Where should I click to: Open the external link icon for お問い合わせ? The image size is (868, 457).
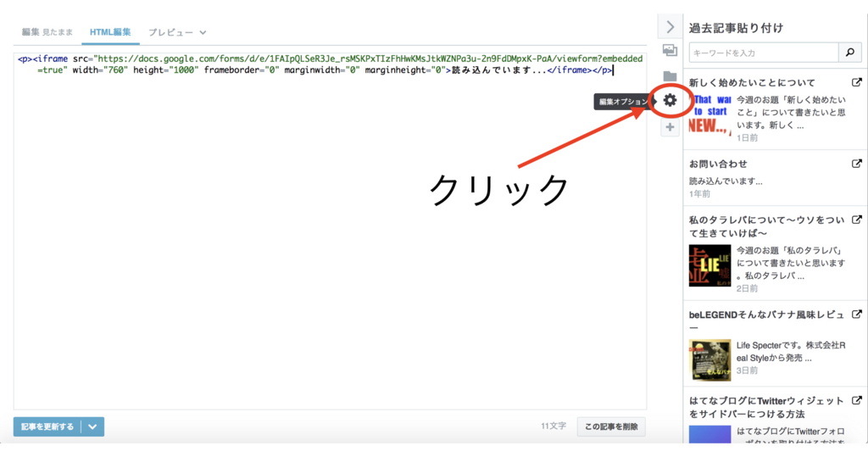pos(856,164)
